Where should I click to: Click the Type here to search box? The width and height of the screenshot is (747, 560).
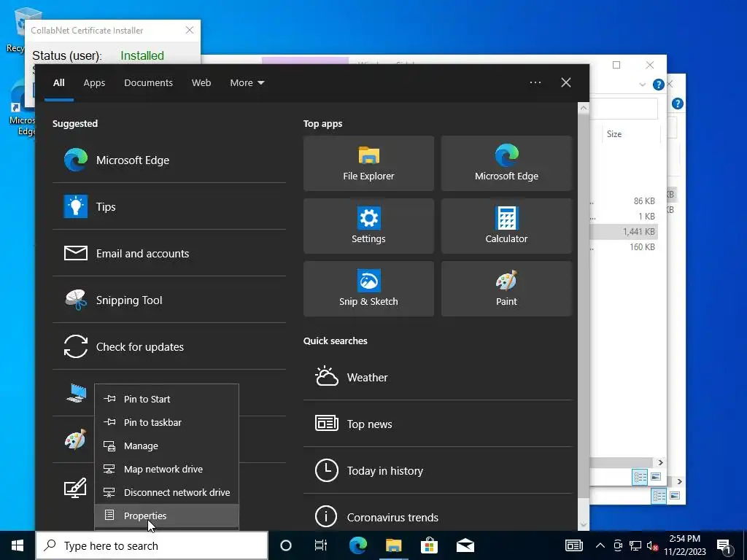pos(152,545)
